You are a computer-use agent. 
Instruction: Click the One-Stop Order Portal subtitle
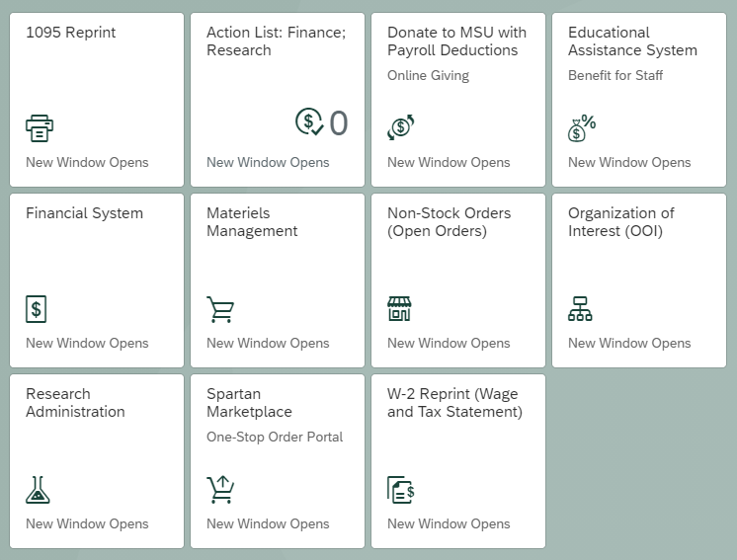click(275, 437)
